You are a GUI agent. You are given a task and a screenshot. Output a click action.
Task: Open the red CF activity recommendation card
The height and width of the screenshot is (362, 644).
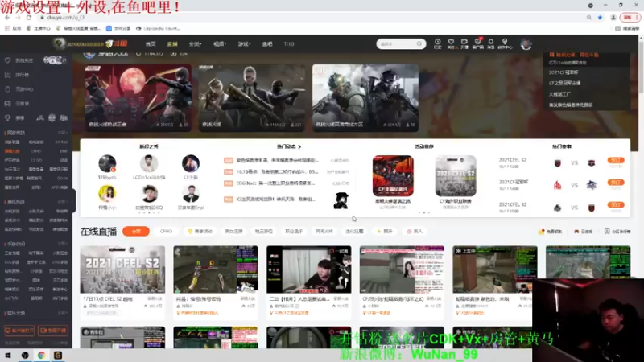click(x=393, y=175)
